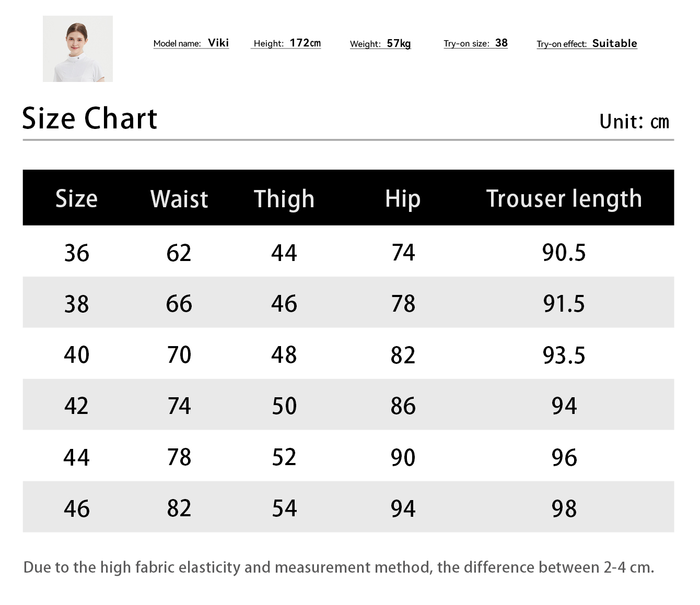Viewport: 700px width, 605px height.
Task: Click the underlined "Model name: Viki" text
Action: point(191,43)
